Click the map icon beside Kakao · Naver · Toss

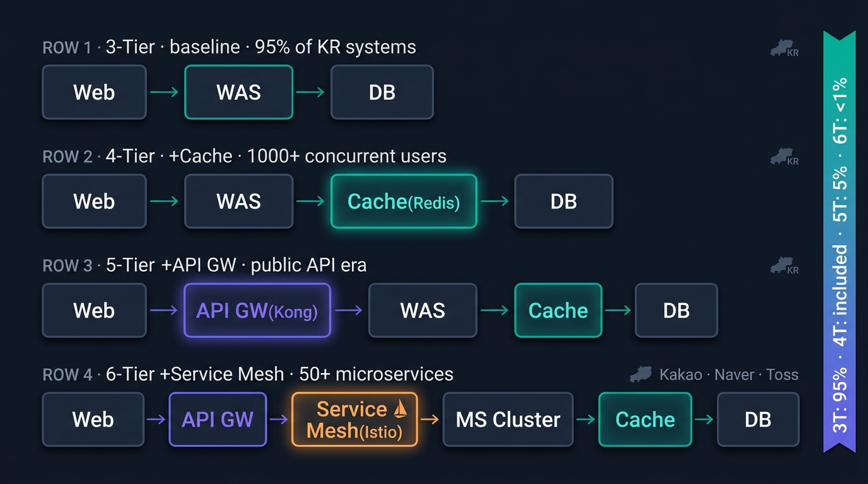point(640,374)
